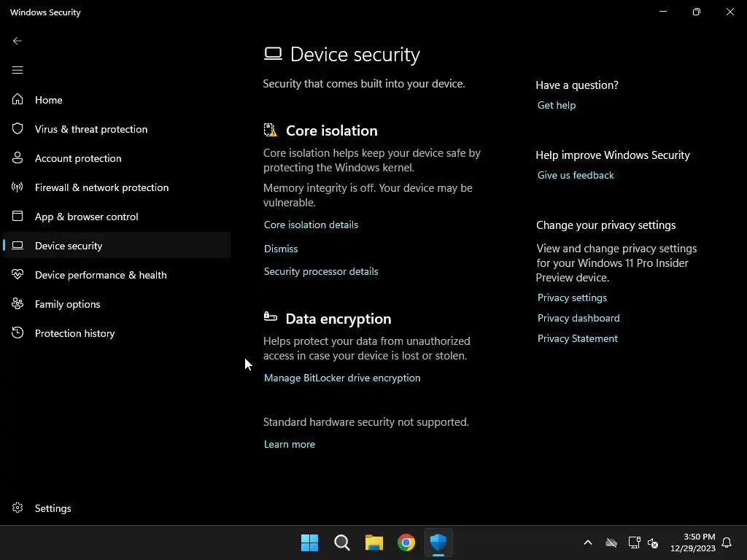Image resolution: width=747 pixels, height=560 pixels.
Task: Click the Firewall & network antenna icon
Action: point(18,187)
